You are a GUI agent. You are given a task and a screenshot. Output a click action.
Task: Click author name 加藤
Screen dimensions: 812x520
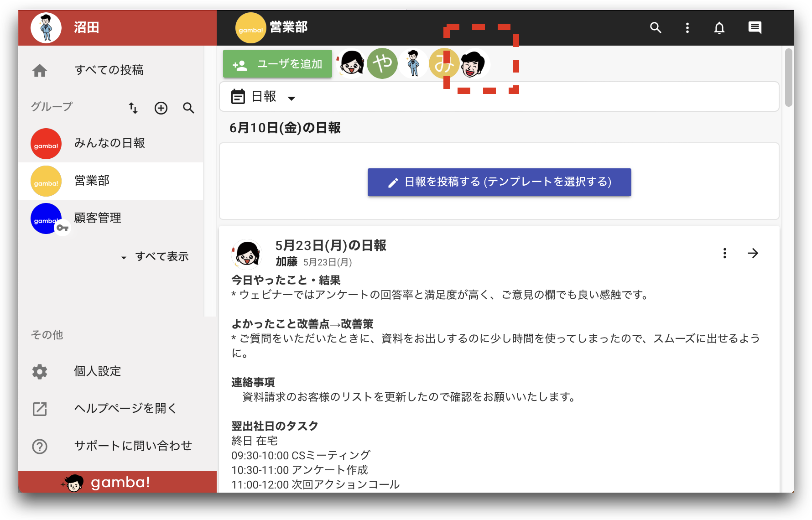tap(286, 262)
